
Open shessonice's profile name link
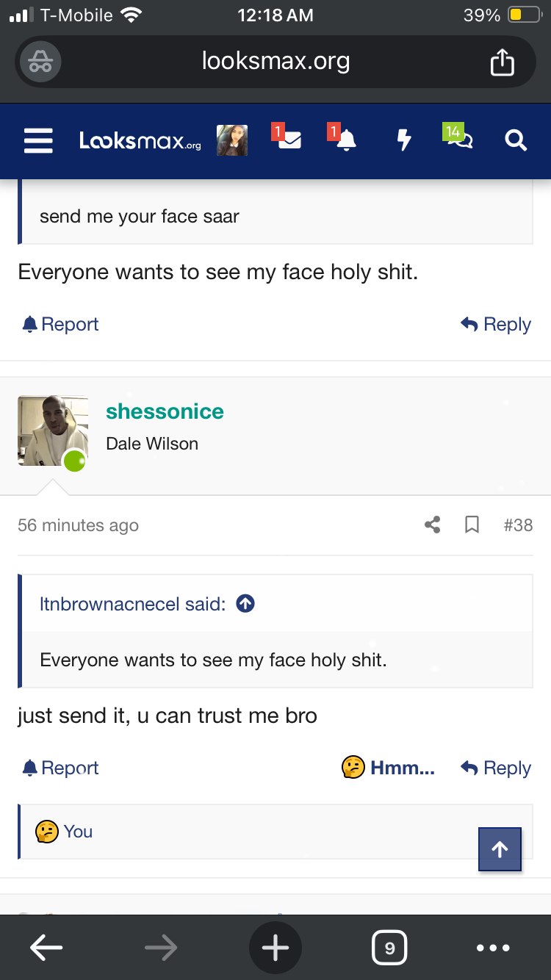pos(165,411)
